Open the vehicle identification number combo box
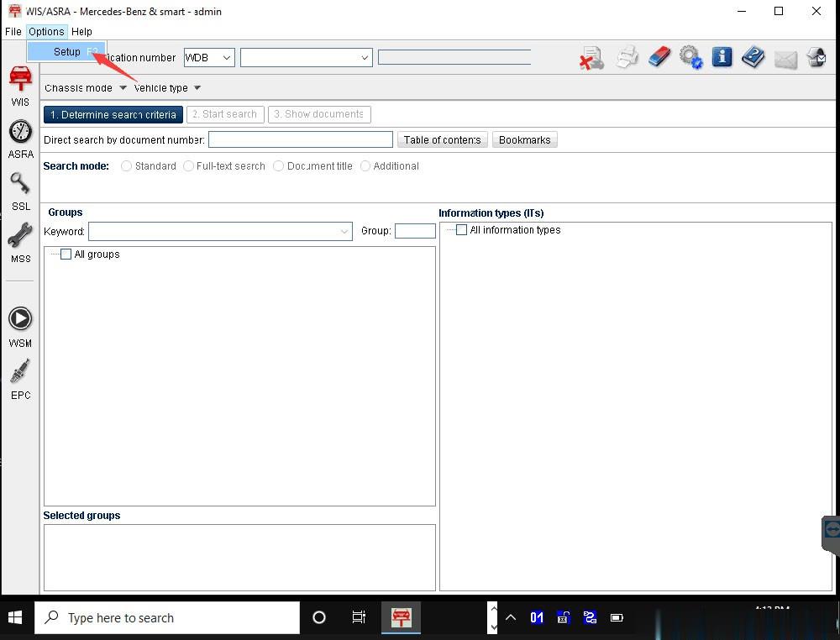 pos(306,57)
